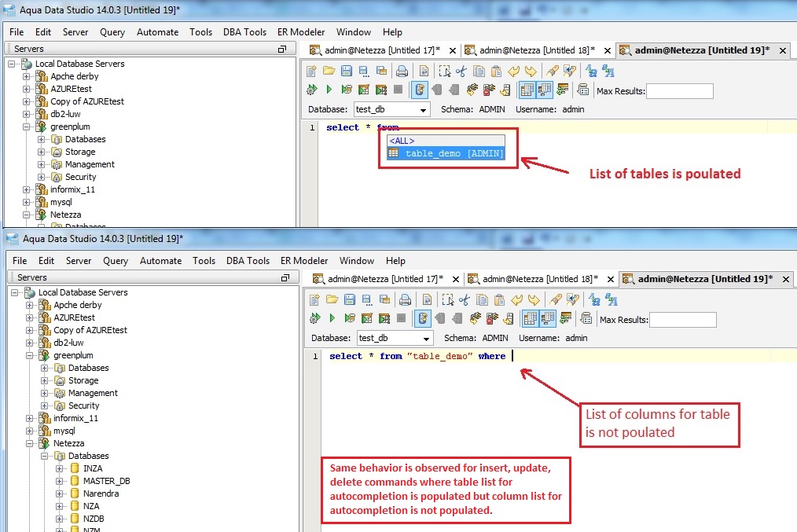Toggle grid results button in lower window toolbar
797x532 pixels.
[x=530, y=318]
